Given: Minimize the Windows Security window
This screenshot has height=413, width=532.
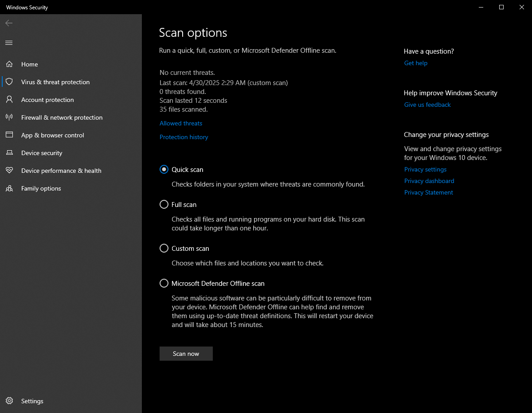Looking at the screenshot, I should tap(481, 7).
